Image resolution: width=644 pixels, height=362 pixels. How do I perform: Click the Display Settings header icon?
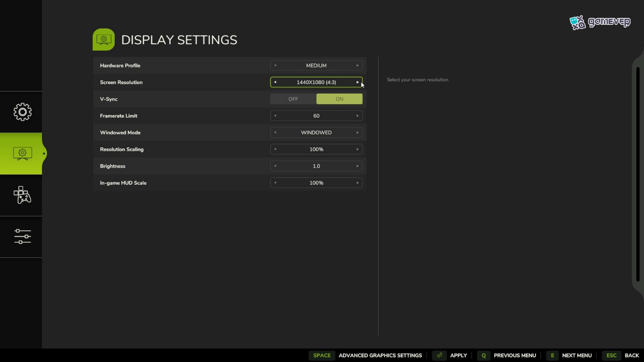click(x=104, y=40)
